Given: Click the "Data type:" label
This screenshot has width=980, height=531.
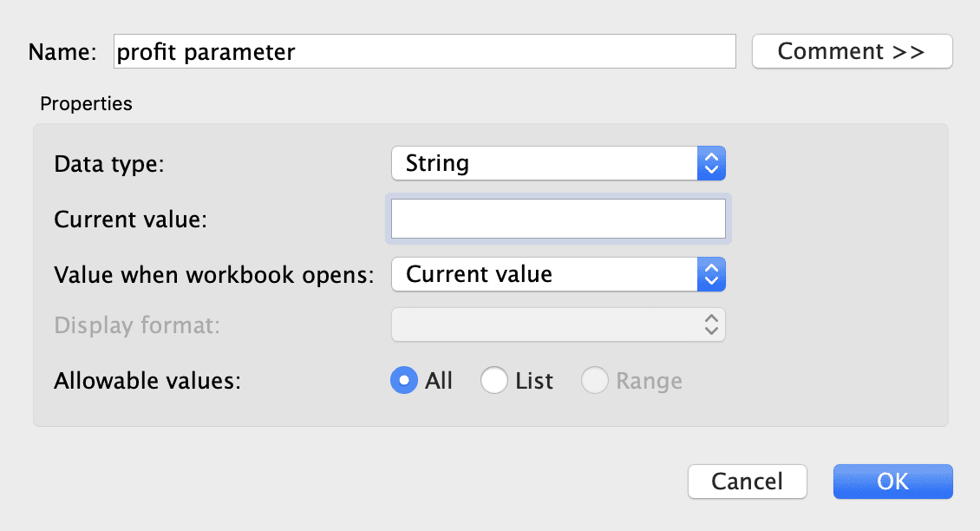Looking at the screenshot, I should click(109, 163).
